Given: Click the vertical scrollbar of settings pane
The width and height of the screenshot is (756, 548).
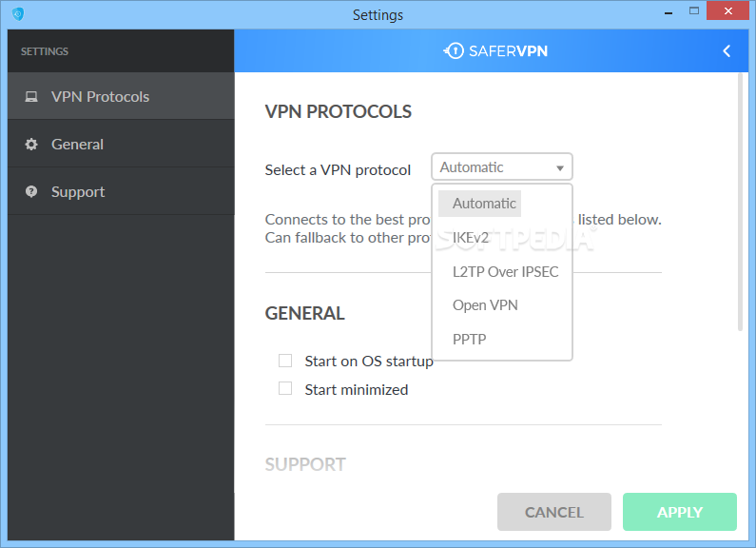Looking at the screenshot, I should pos(740,202).
